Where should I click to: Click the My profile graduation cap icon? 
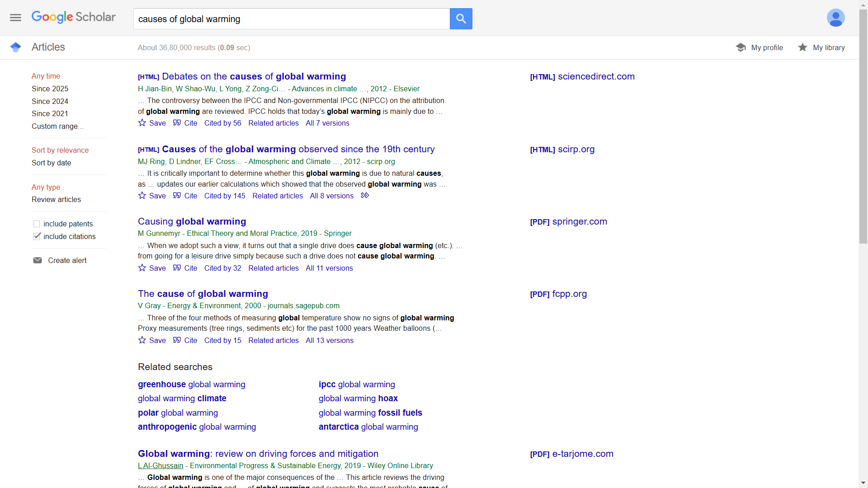coord(741,47)
